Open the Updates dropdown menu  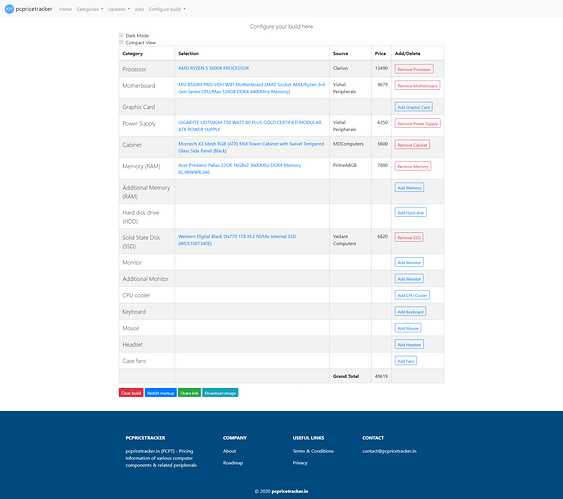(119, 9)
